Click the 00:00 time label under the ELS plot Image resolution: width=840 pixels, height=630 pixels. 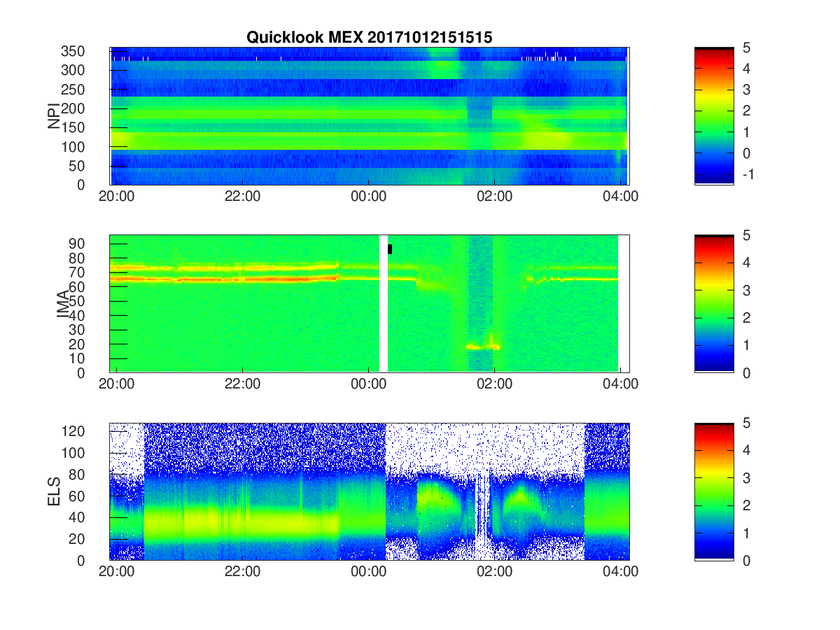point(368,572)
